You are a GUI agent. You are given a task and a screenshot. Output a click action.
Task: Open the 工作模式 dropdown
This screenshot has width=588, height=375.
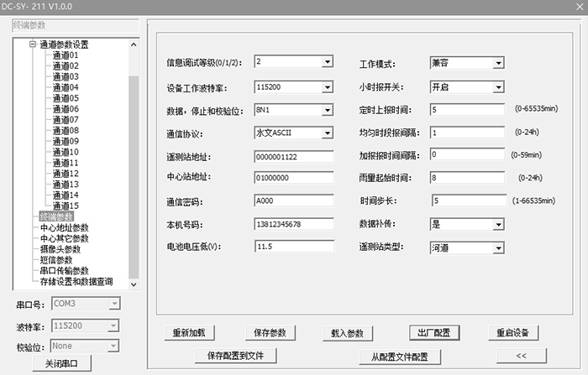click(x=498, y=63)
